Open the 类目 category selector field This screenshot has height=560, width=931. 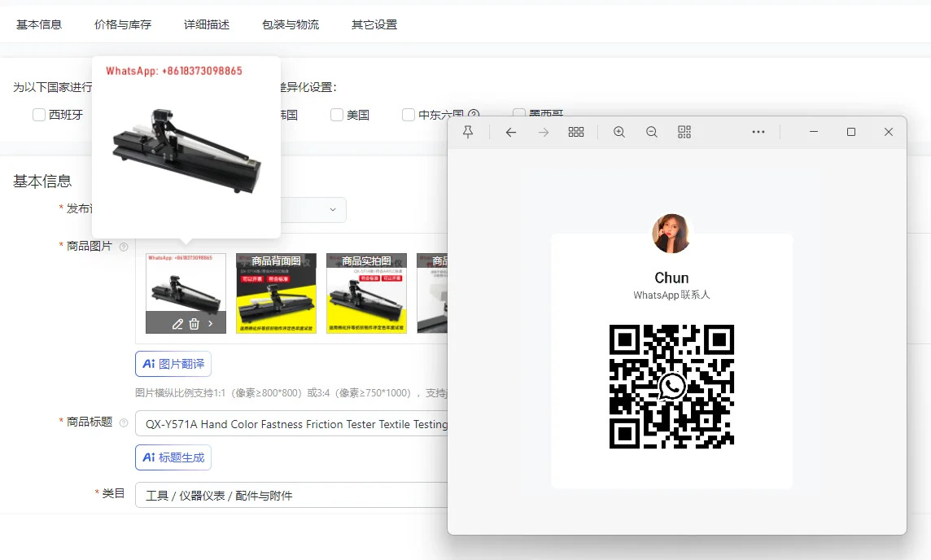pos(291,495)
